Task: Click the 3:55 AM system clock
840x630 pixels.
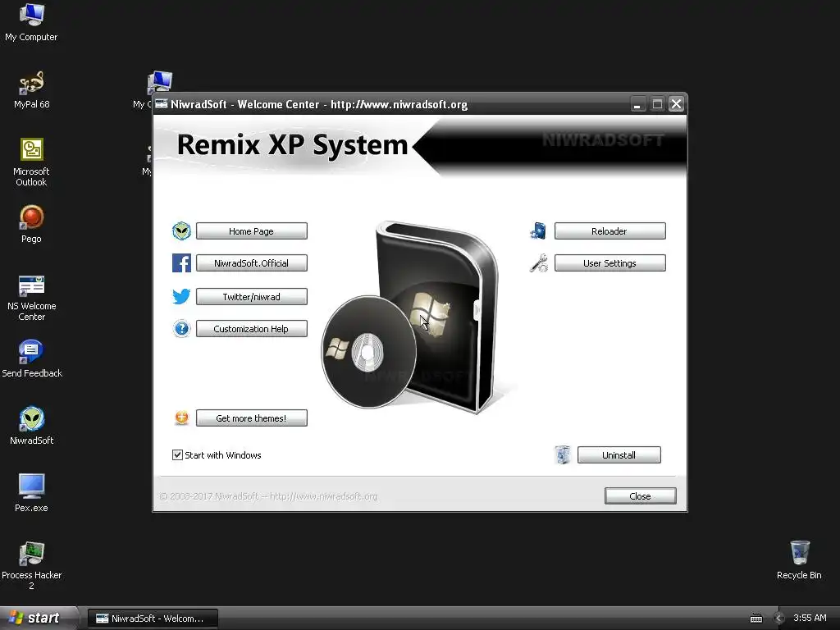Action: click(x=810, y=618)
